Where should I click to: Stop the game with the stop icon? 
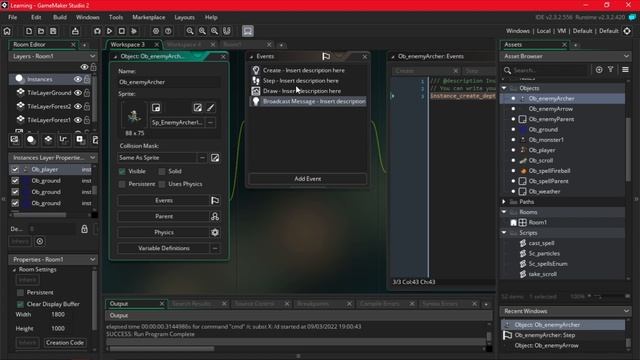click(122, 31)
